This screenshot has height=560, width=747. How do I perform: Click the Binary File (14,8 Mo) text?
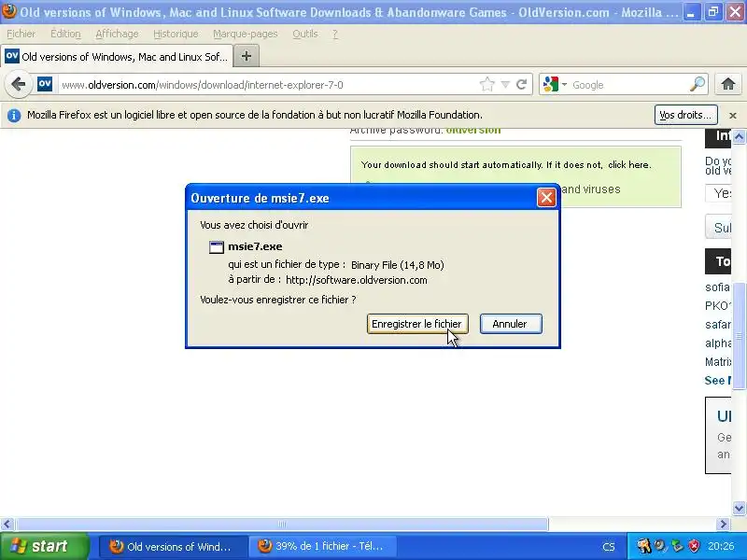click(x=398, y=265)
